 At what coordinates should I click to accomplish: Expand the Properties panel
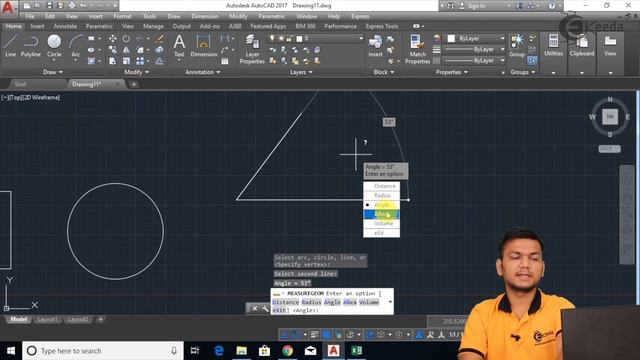tap(451, 72)
